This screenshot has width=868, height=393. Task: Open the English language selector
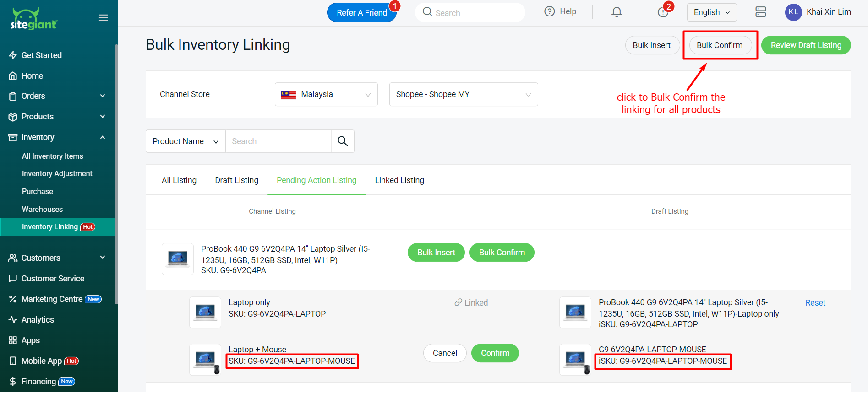click(711, 12)
